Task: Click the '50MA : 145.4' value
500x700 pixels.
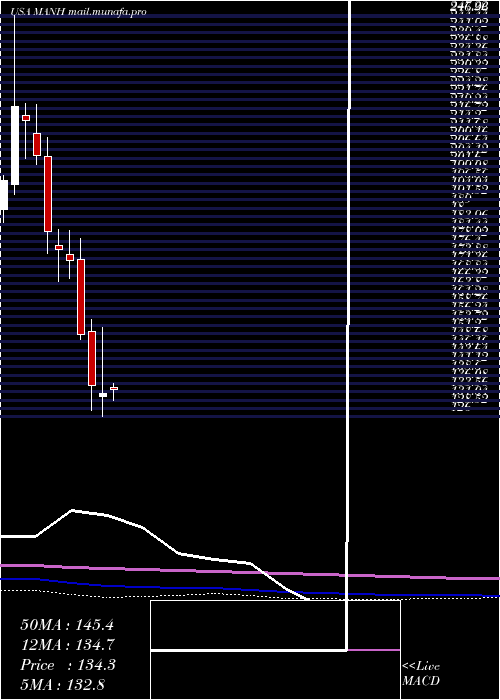Action: tap(67, 625)
